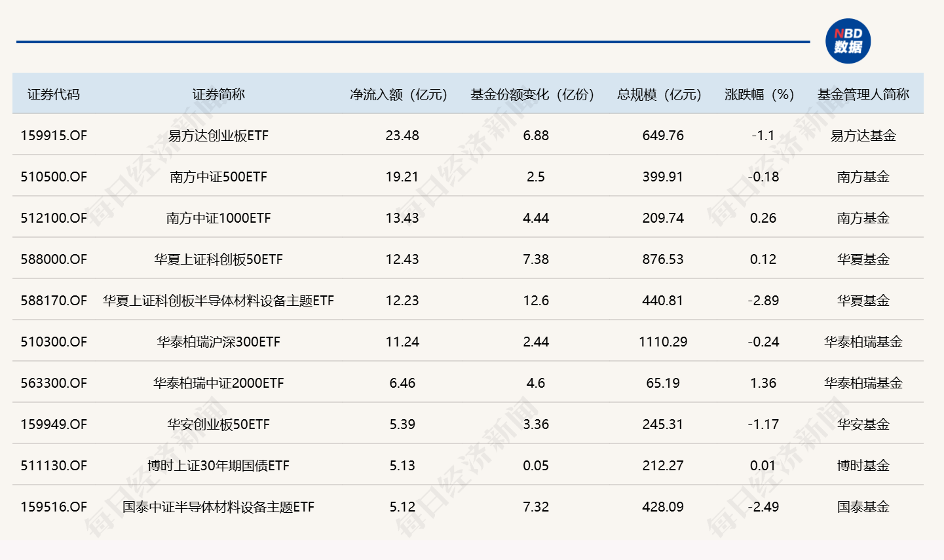
Task: Click change percentage -2.49
Action: [763, 507]
